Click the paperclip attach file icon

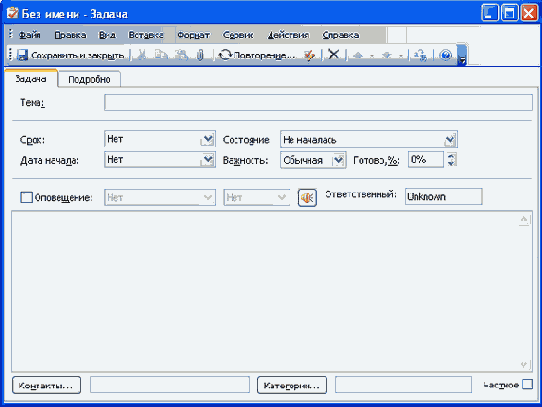coord(200,55)
